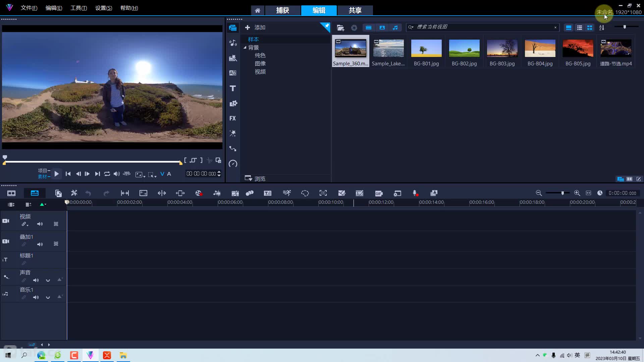The image size is (644, 362).
Task: Mute the 声音 voice track
Action: click(x=36, y=280)
